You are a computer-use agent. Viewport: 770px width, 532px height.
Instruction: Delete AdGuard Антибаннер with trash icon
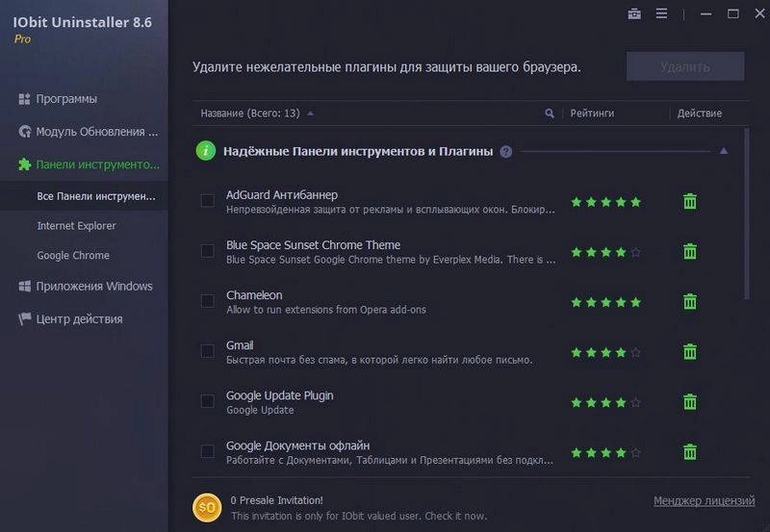[690, 201]
